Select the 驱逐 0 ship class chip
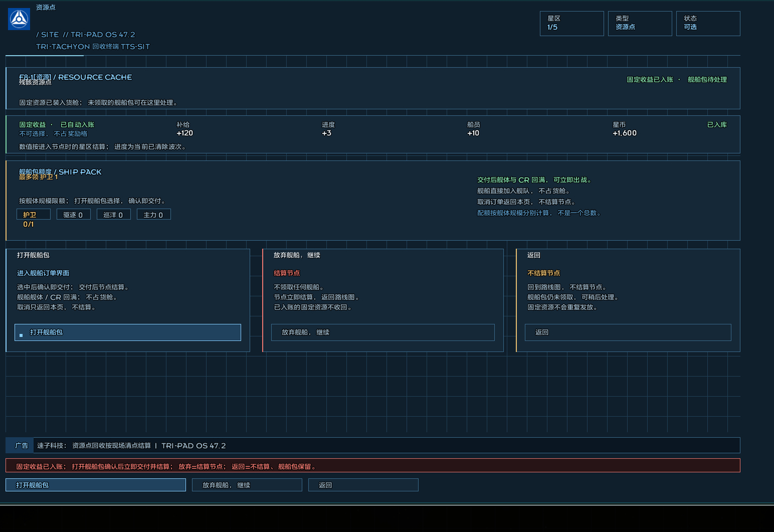 pyautogui.click(x=73, y=215)
